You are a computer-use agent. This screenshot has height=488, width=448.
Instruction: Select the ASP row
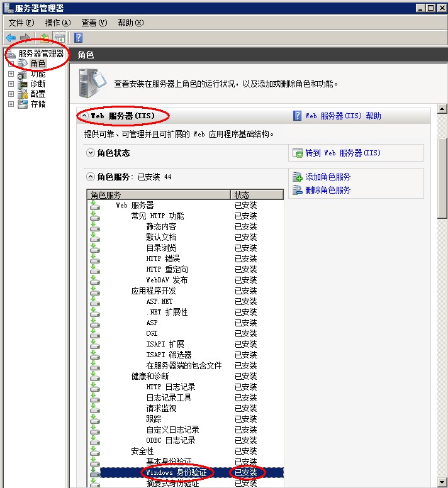(x=186, y=323)
